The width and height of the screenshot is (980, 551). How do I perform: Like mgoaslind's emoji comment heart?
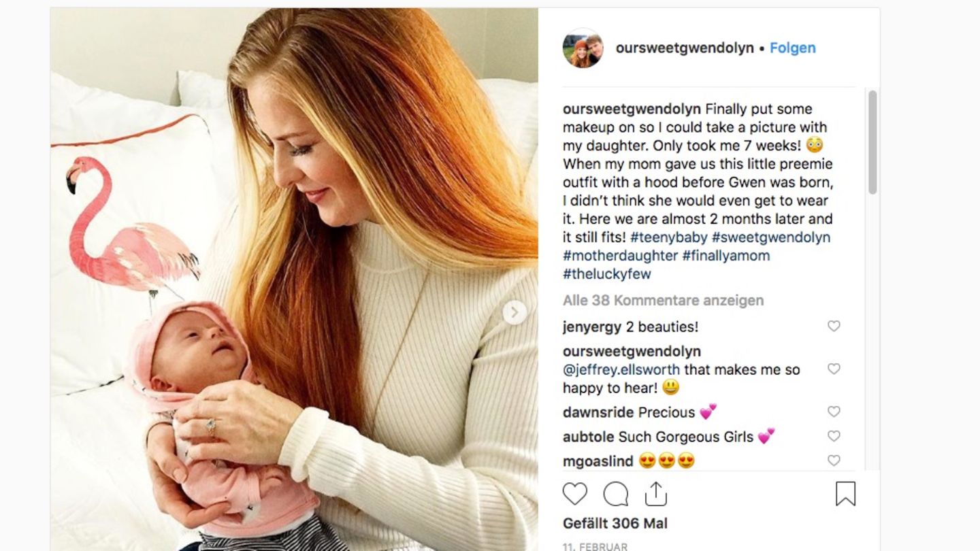[834, 461]
